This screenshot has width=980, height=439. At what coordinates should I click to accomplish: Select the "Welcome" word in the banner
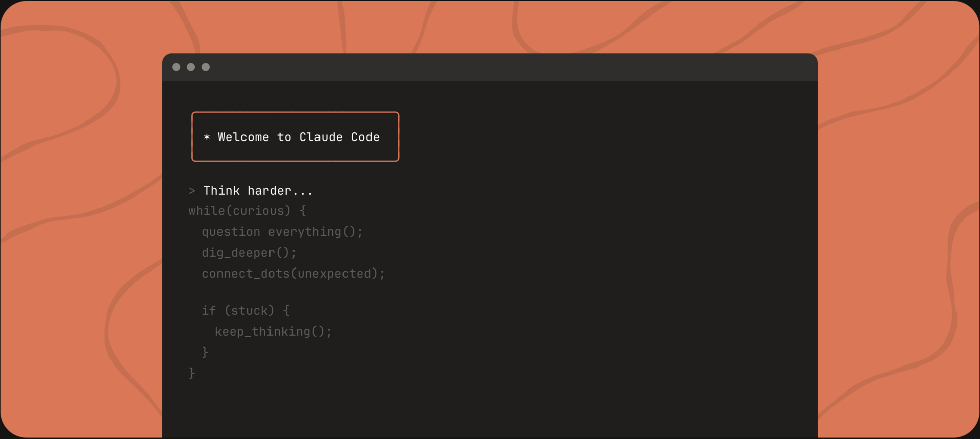[243, 137]
